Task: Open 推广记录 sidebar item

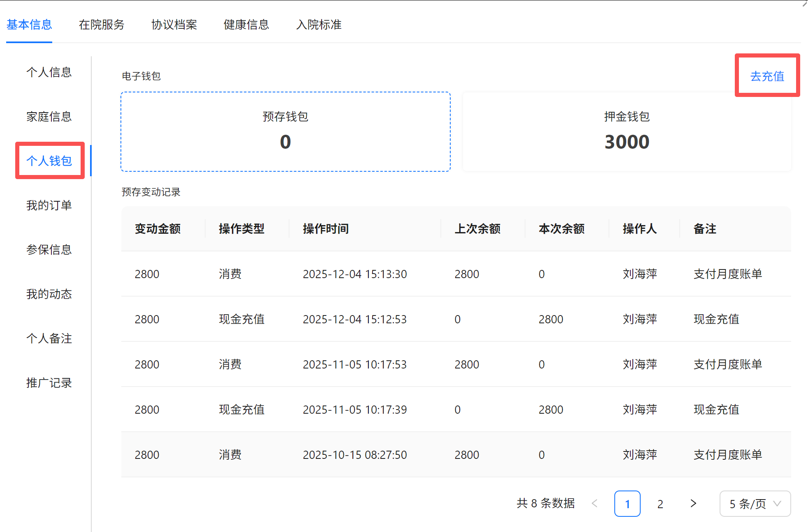Action: [x=49, y=383]
